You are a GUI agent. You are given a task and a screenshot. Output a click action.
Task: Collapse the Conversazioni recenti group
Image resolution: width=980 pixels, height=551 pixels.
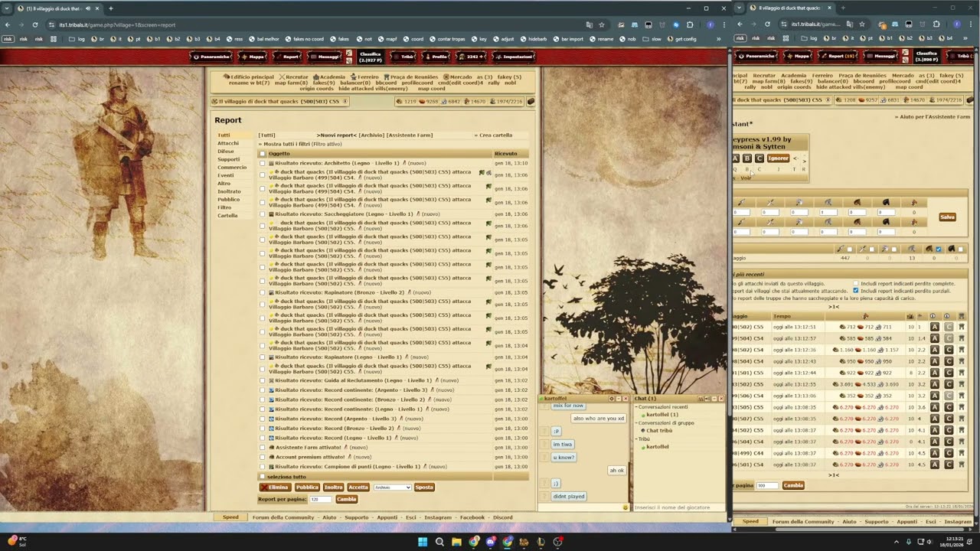[637, 407]
